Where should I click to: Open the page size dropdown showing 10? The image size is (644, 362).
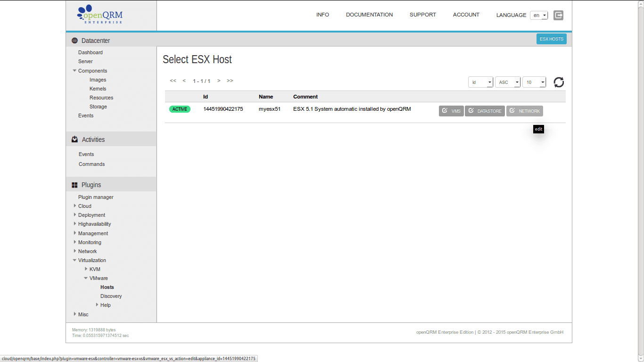tap(534, 82)
